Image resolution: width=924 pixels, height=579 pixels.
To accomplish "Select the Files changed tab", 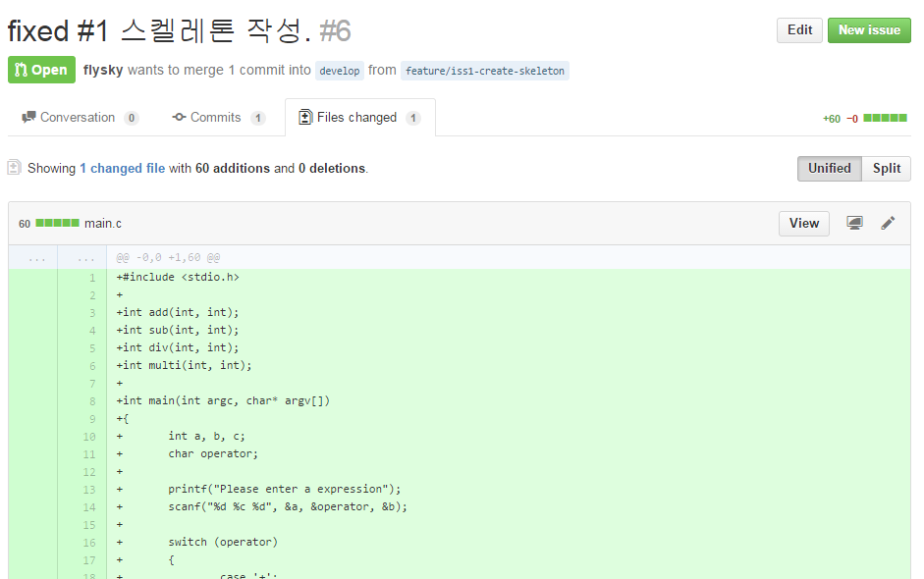I will coord(360,118).
